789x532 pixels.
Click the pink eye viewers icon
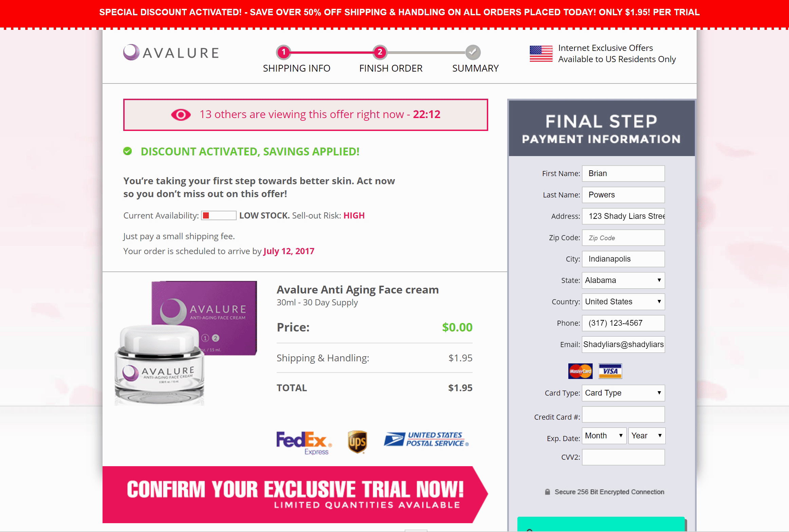tap(181, 115)
